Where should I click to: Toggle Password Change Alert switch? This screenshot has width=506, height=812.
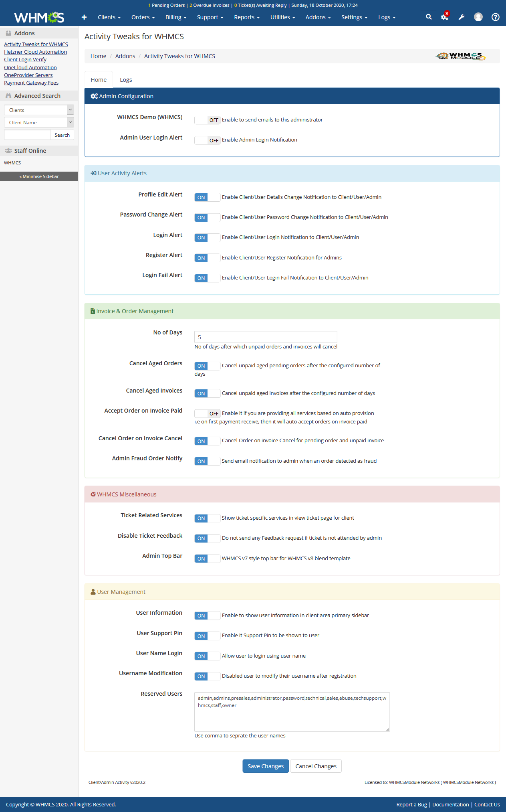(x=207, y=217)
